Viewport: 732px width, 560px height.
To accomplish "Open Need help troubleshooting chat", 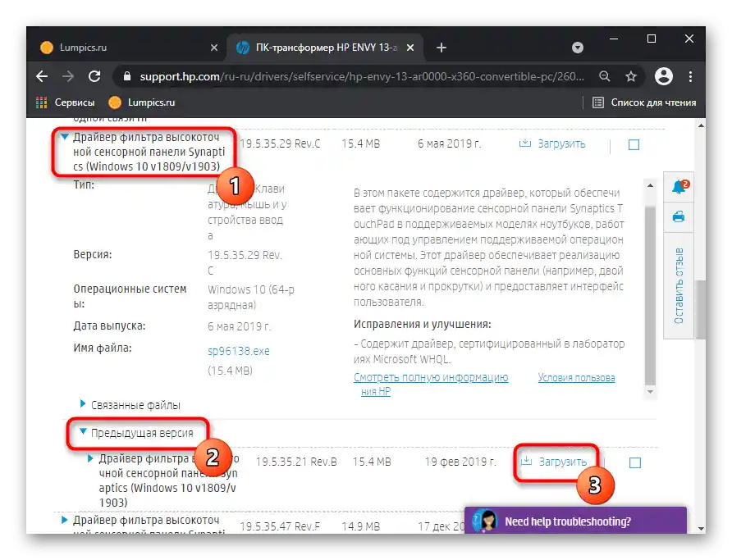I will click(x=575, y=521).
